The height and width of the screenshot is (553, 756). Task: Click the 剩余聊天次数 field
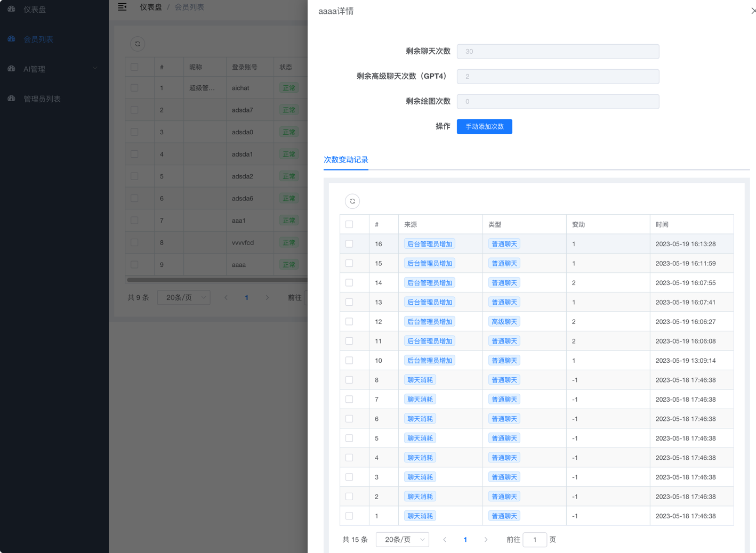pyautogui.click(x=558, y=52)
